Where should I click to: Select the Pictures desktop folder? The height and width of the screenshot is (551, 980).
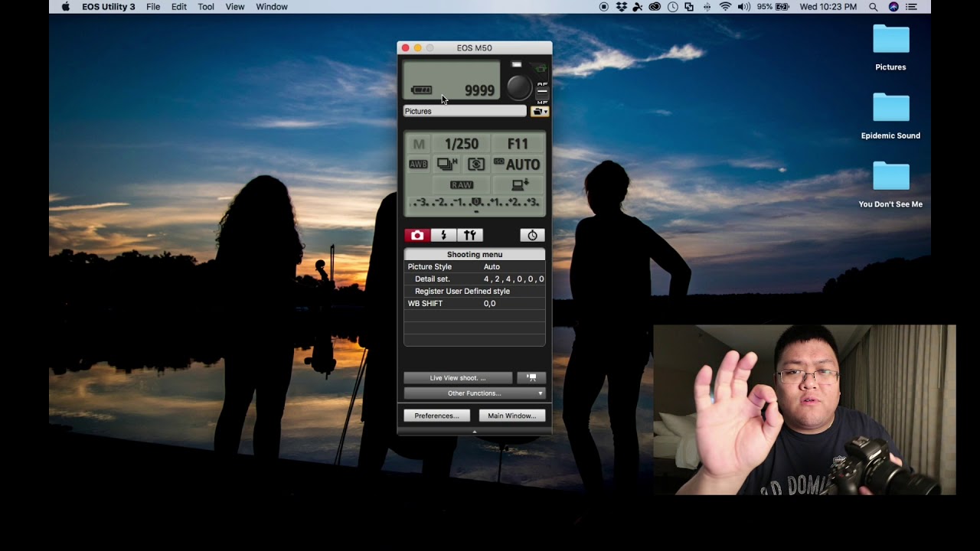[x=890, y=47]
